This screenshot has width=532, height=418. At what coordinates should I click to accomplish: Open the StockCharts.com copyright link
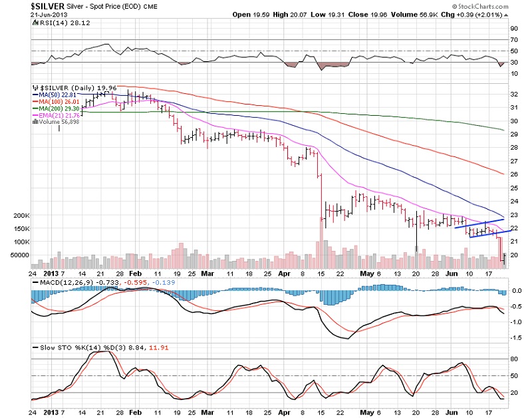point(480,7)
